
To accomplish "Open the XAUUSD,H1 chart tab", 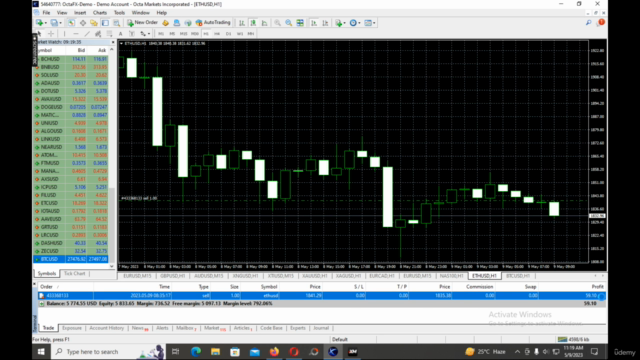I will pos(315,276).
